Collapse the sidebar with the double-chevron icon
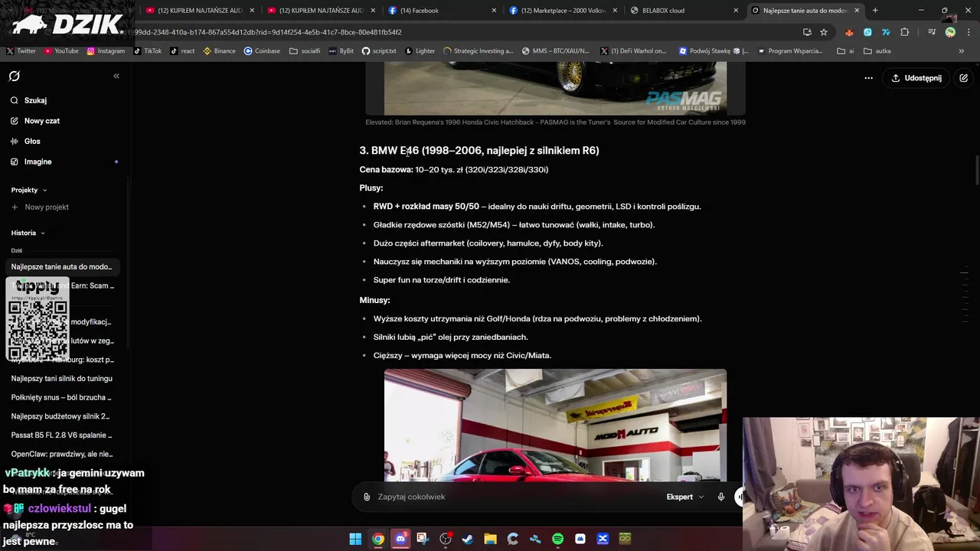 pos(116,76)
